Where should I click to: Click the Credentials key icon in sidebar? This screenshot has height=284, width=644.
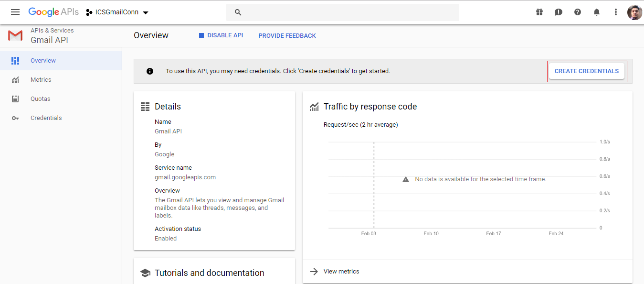click(15, 118)
